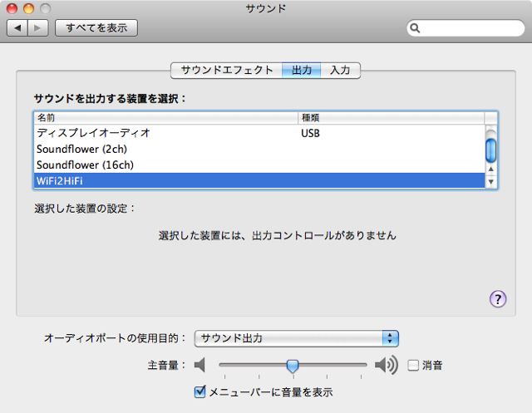Image resolution: width=532 pixels, height=413 pixels.
Task: Open the オーディオポートの使用目的 dropdown
Action: (296, 338)
